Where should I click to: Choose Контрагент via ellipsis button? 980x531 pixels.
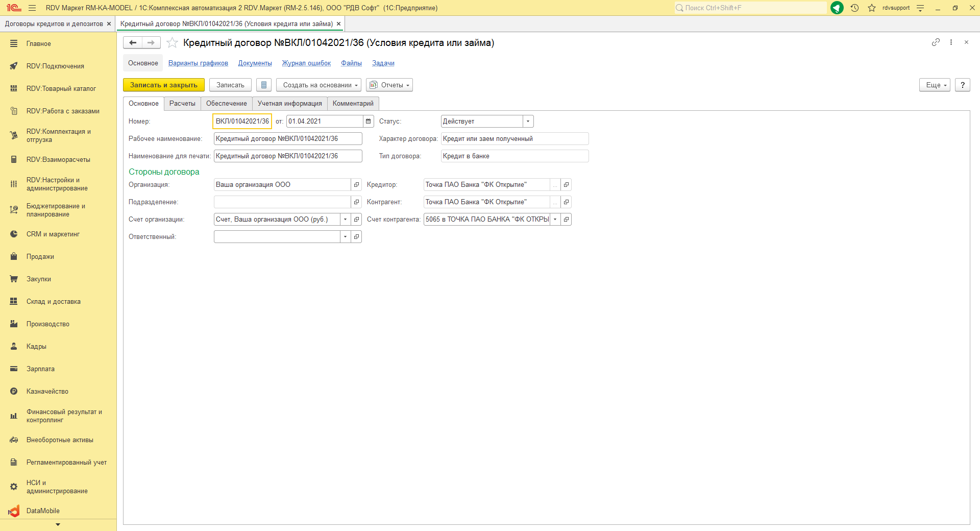click(555, 202)
